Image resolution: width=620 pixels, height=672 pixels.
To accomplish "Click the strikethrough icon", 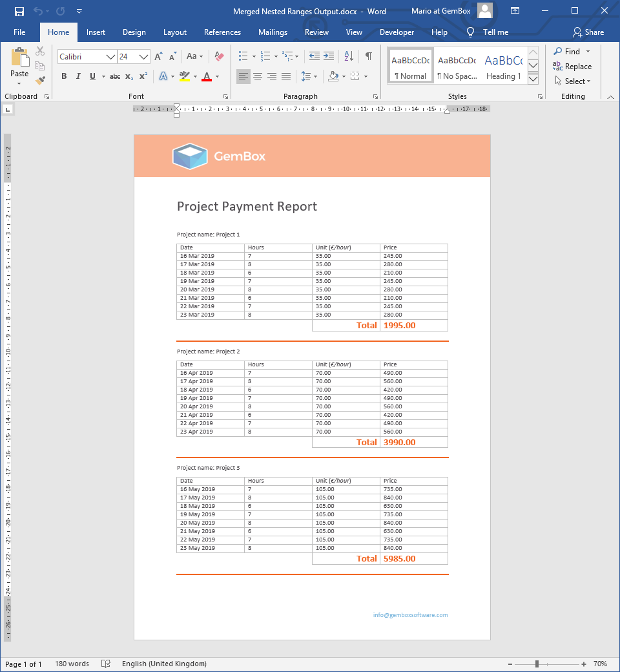I will pos(116,76).
